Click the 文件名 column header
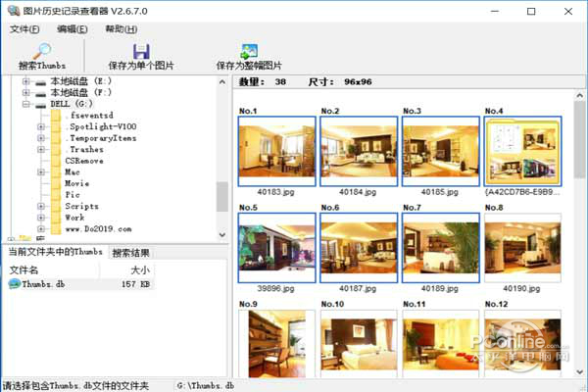The image size is (588, 392). pyautogui.click(x=53, y=270)
